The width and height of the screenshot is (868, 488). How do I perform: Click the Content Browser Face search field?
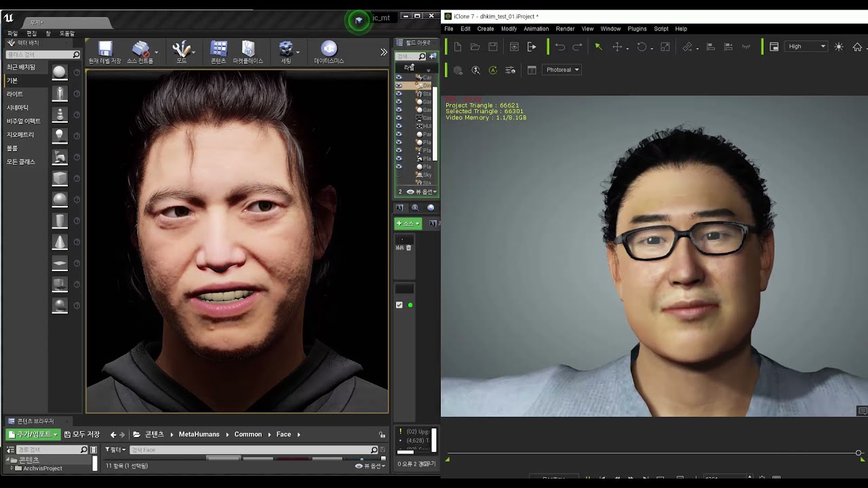click(x=254, y=449)
